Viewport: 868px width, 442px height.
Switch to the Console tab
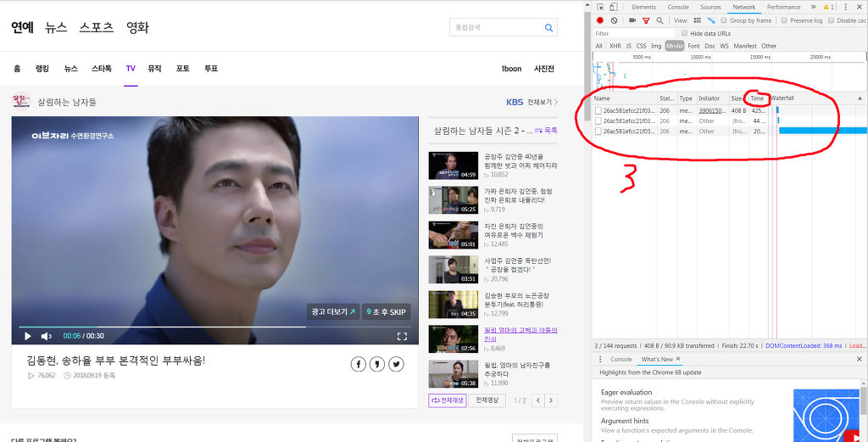(x=678, y=7)
